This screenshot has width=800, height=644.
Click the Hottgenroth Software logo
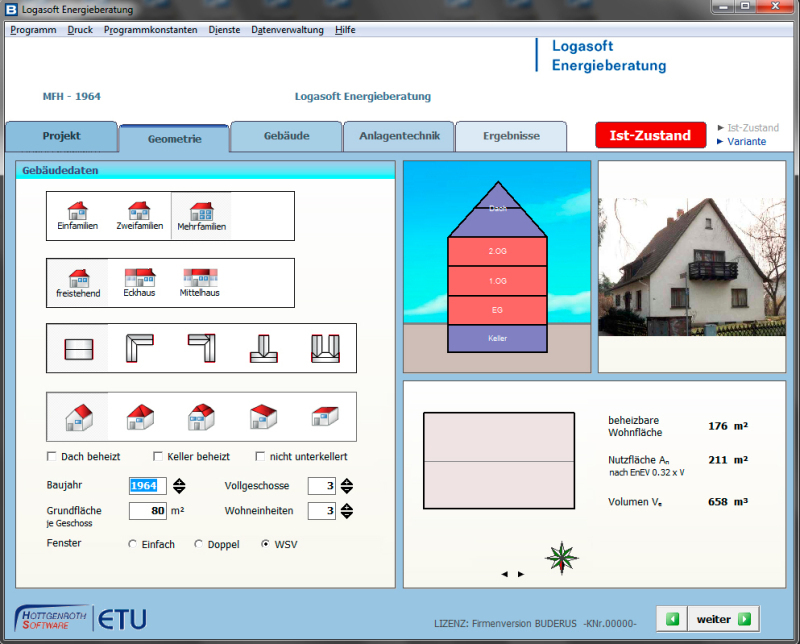point(51,619)
